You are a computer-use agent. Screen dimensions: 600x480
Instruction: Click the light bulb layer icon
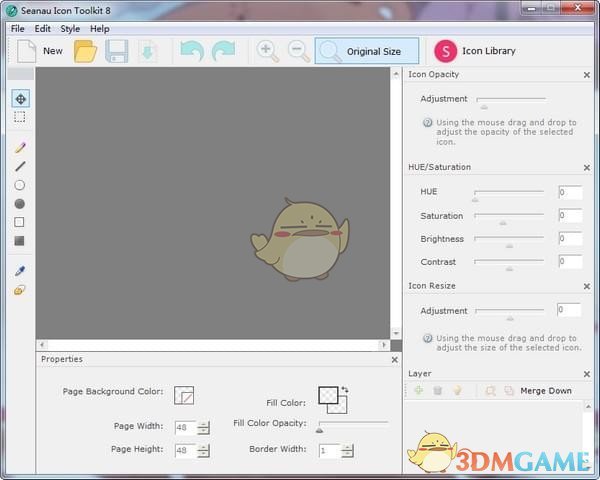pyautogui.click(x=457, y=390)
